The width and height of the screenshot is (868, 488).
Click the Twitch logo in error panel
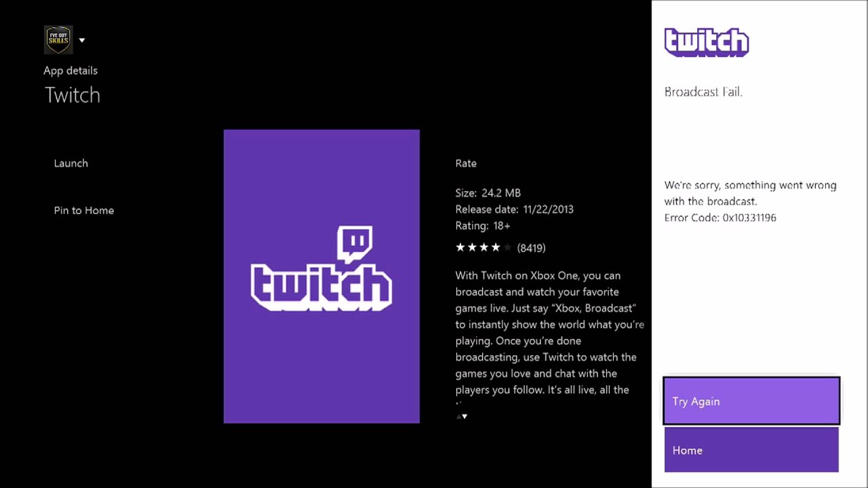(x=707, y=43)
